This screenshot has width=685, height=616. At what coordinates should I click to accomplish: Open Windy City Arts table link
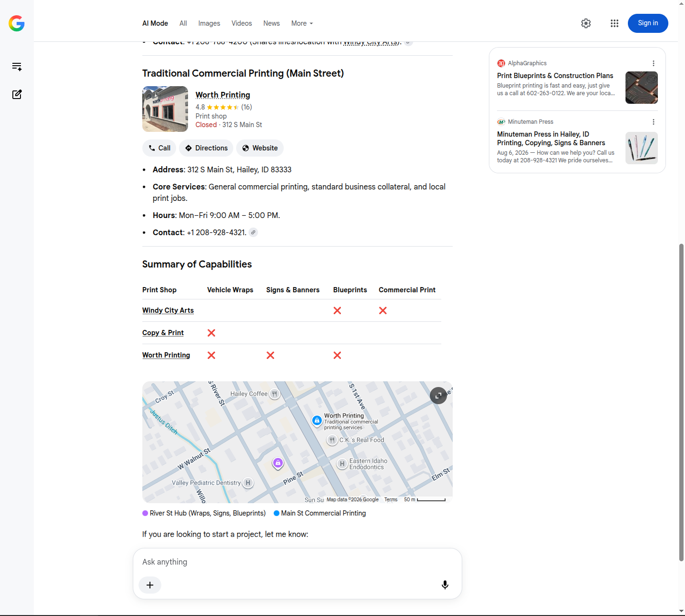pyautogui.click(x=168, y=310)
